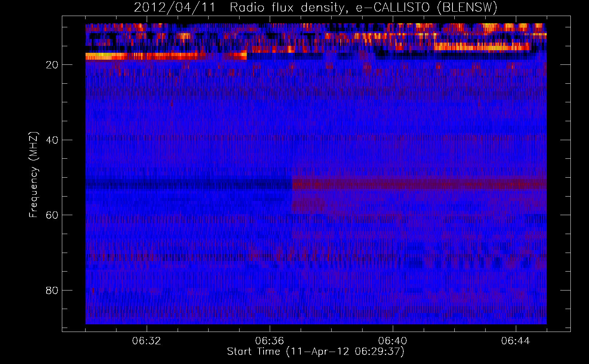Click the 20 frequency tick label

(52, 65)
